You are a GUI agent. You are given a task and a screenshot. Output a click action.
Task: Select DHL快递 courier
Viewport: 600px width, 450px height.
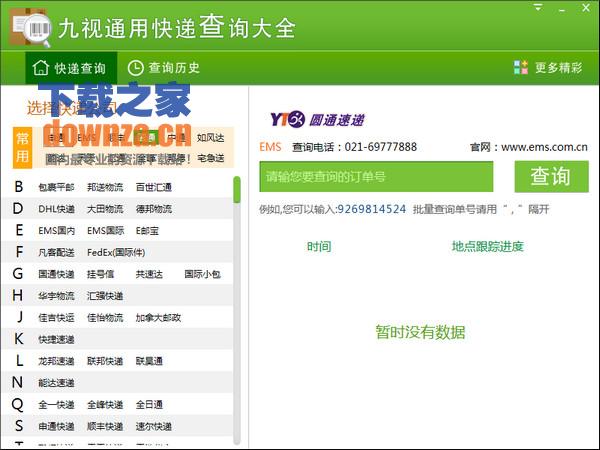(x=56, y=209)
